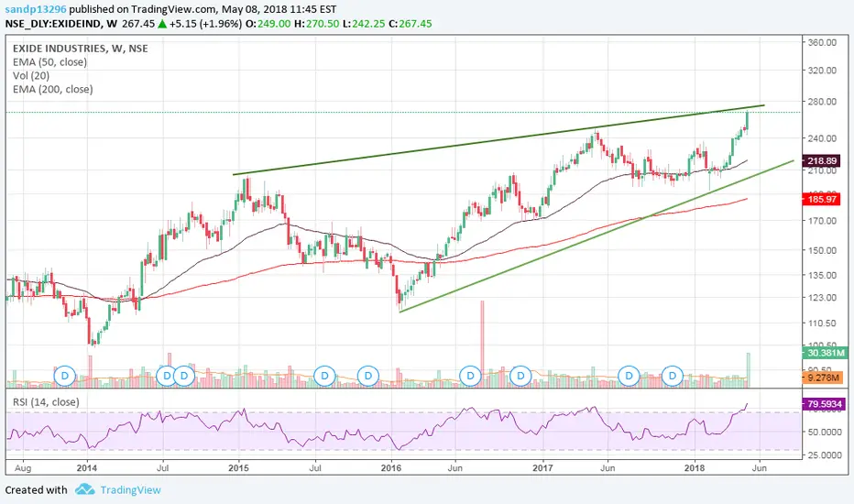Click the 135.00 price axis label
The image size is (854, 504).
823,276
